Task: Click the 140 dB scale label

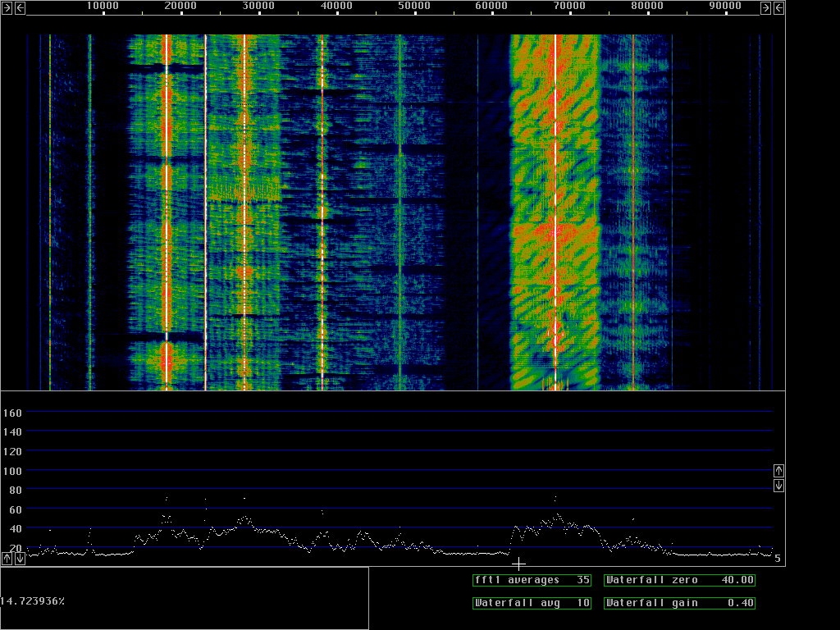Action: pos(12,431)
